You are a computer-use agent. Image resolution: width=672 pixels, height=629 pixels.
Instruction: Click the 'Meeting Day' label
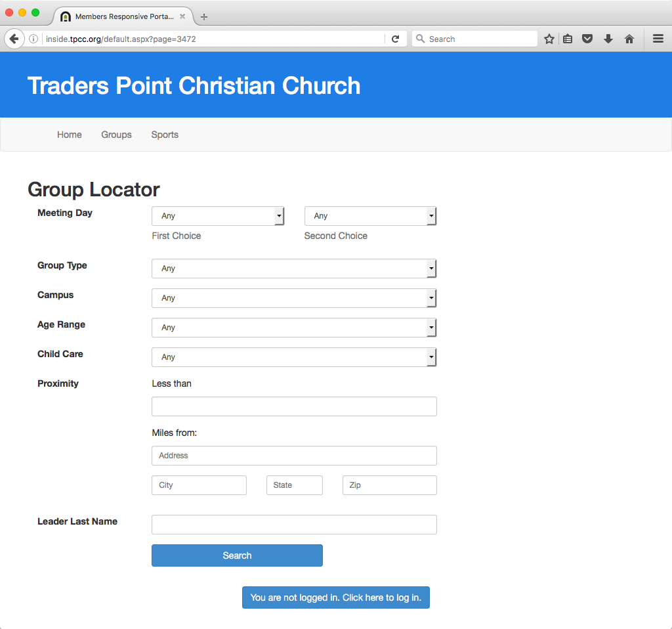click(65, 213)
